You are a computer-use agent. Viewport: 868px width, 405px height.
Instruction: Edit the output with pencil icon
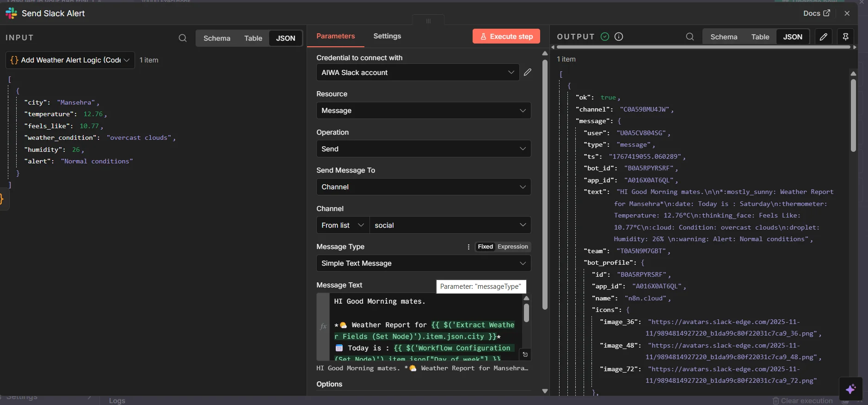pos(824,37)
